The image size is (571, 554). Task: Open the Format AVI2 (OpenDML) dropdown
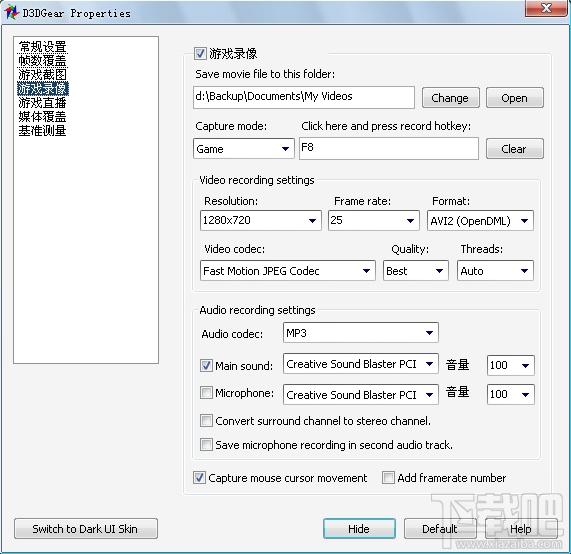coord(480,220)
